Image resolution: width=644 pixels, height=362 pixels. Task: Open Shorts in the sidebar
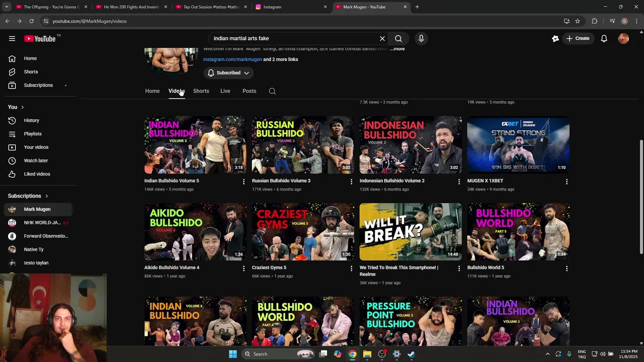[38, 72]
